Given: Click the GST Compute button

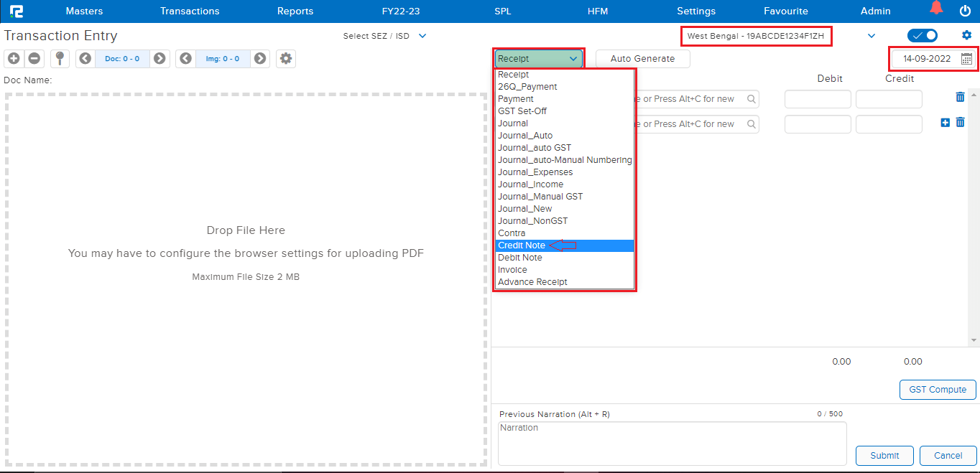Looking at the screenshot, I should coord(938,390).
